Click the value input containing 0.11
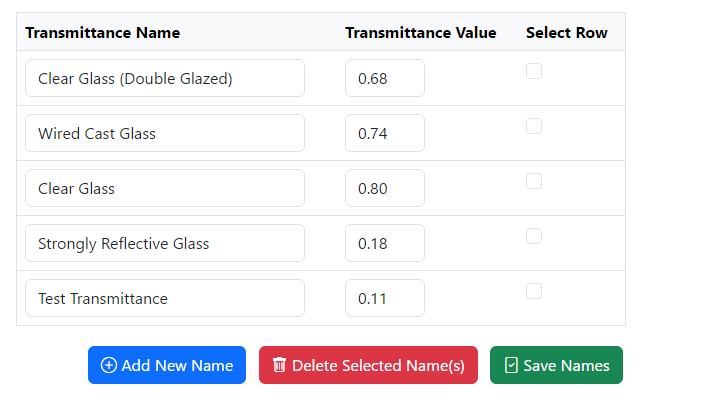The image size is (701, 404). click(385, 298)
